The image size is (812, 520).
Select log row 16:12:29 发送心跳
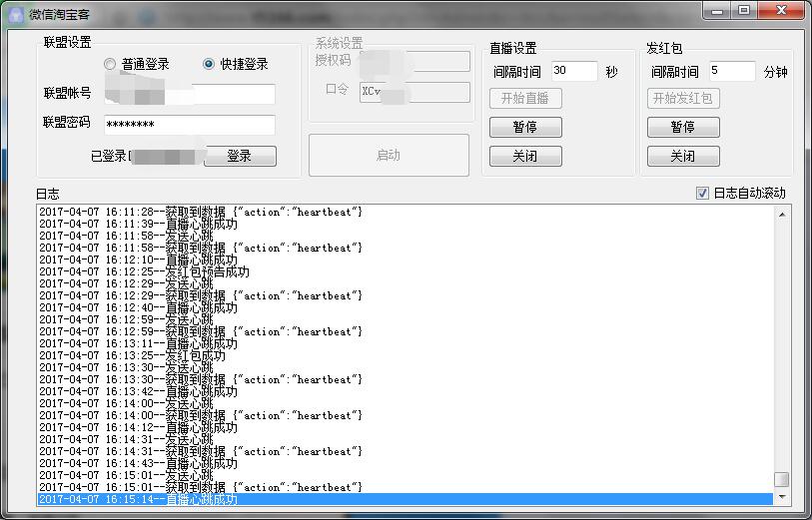pos(405,283)
